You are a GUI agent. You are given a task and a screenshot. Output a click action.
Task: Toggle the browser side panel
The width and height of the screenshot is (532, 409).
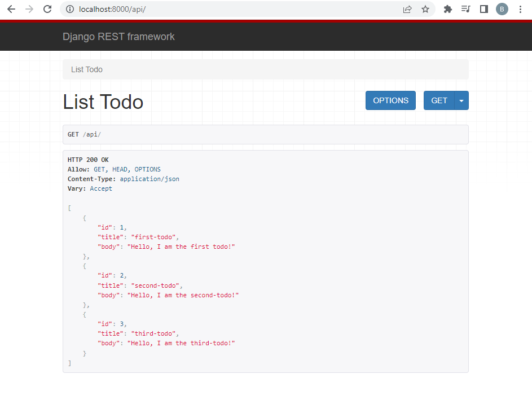pos(483,9)
